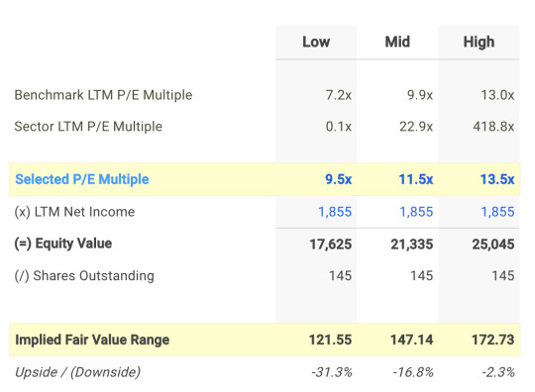Screen dimensions: 535x392
Task: Click the low downside value -31.3%
Action: pyautogui.click(x=332, y=372)
